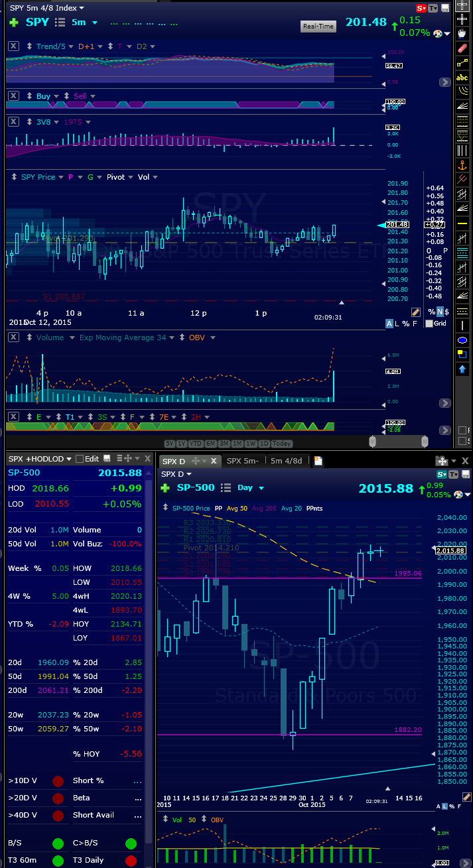The height and width of the screenshot is (868, 473).
Task: Select the Today range tab
Action: pos(282,444)
